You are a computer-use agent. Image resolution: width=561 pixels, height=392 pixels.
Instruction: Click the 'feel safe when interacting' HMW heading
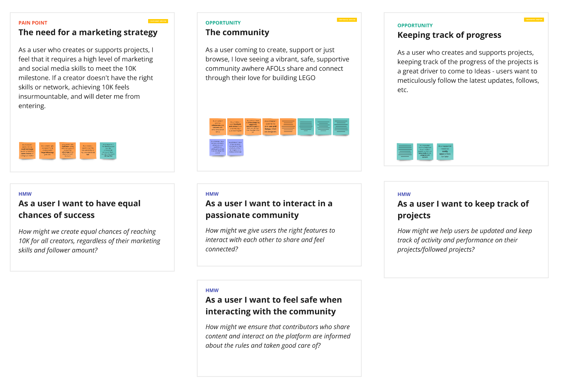coord(273,306)
